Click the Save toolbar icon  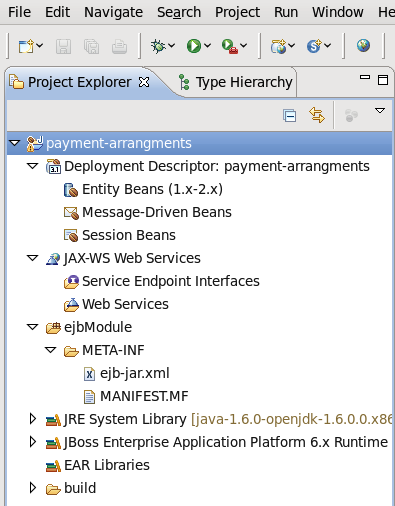click(x=63, y=46)
